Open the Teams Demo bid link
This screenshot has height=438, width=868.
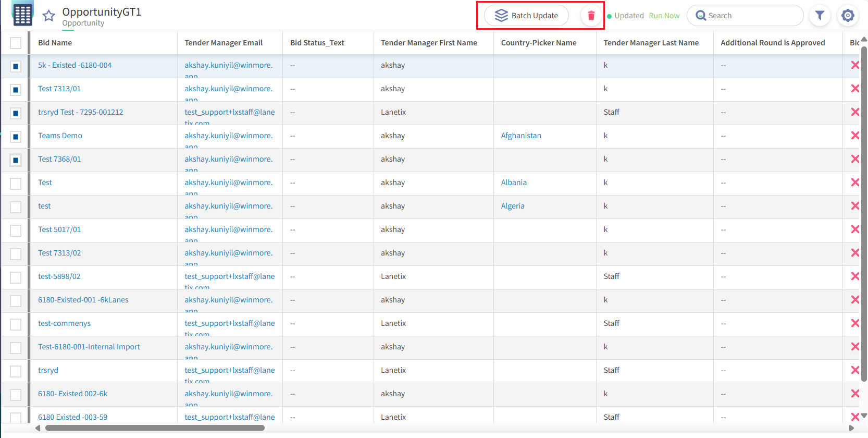click(60, 136)
